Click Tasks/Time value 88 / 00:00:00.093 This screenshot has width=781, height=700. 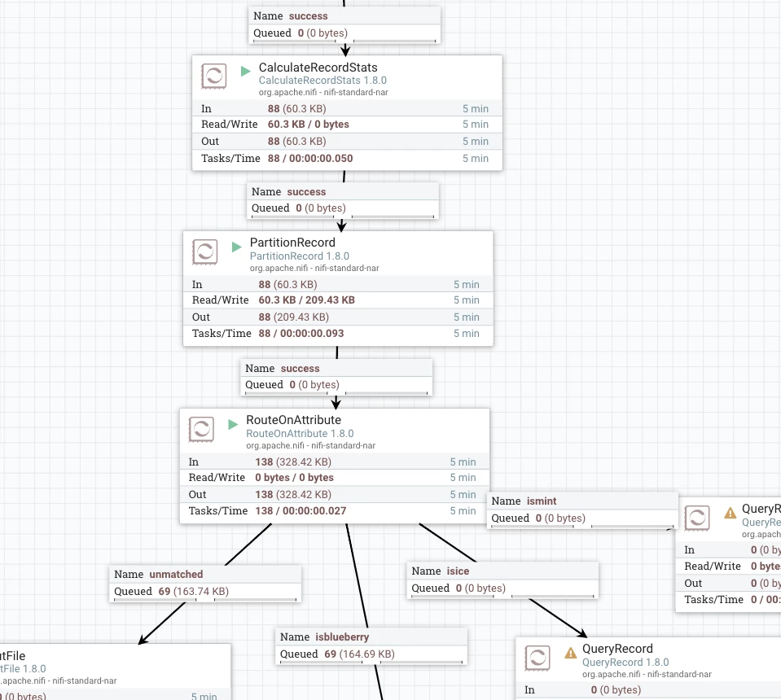(301, 334)
